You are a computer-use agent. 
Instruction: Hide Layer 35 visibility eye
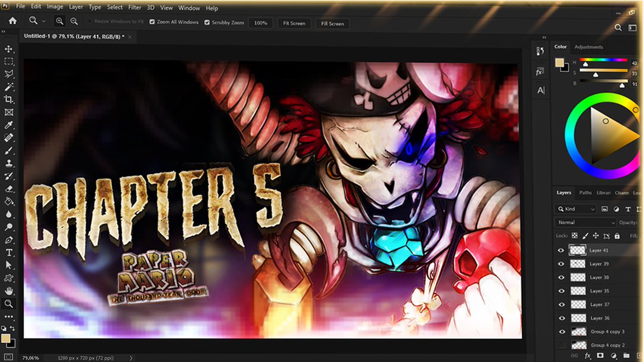point(561,291)
